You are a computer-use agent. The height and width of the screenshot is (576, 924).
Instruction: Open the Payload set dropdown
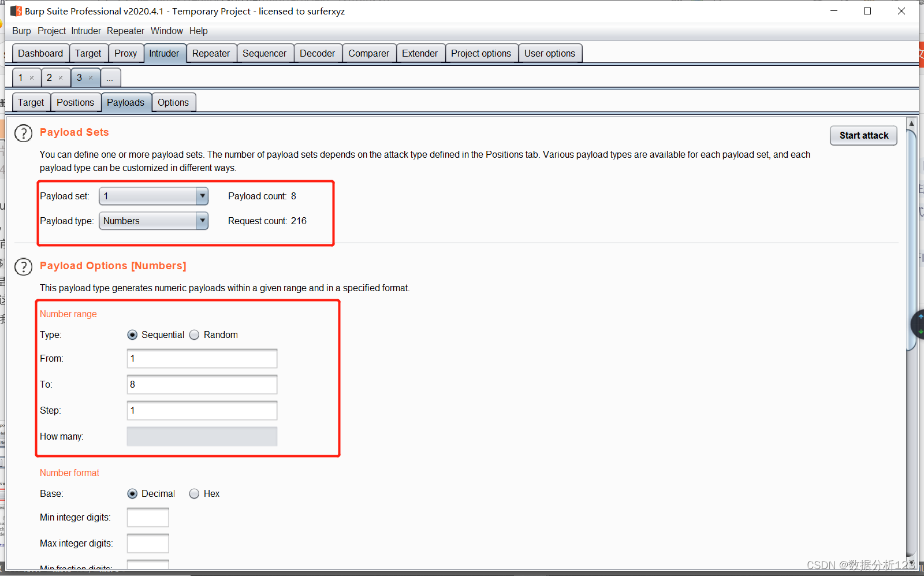tap(154, 196)
